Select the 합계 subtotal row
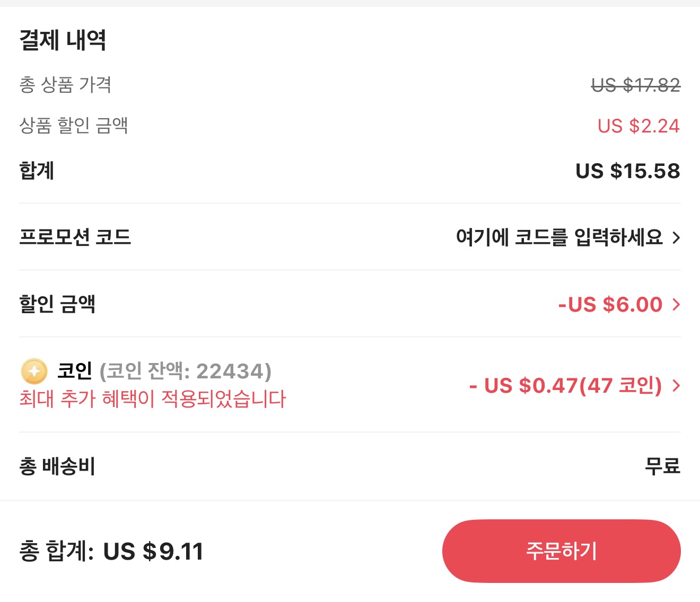The image size is (700, 602). tap(37, 171)
